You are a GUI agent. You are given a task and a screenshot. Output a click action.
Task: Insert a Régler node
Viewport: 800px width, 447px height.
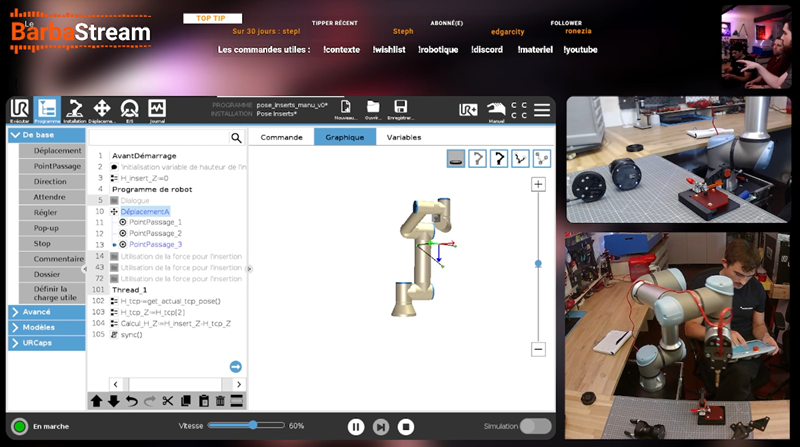pyautogui.click(x=52, y=212)
